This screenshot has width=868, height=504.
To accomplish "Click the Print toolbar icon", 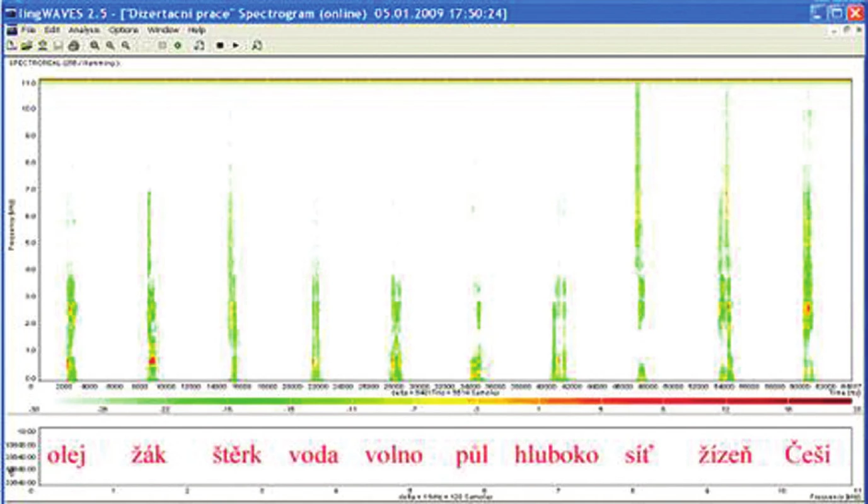I will tap(74, 45).
